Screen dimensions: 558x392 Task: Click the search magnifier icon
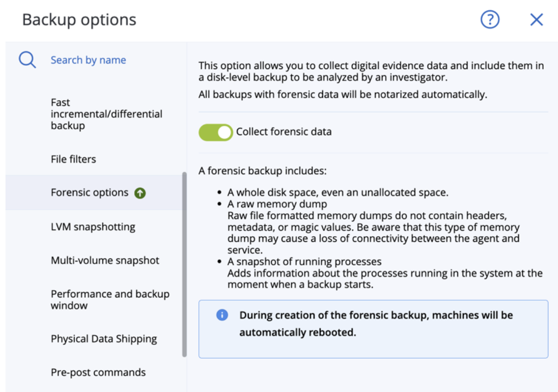tap(27, 60)
